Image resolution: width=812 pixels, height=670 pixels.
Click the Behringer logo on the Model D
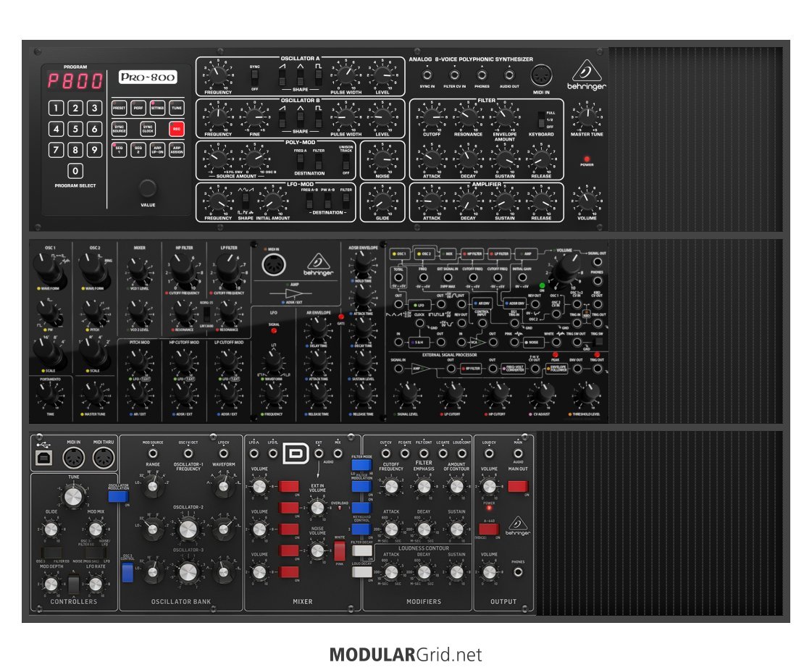[x=518, y=526]
